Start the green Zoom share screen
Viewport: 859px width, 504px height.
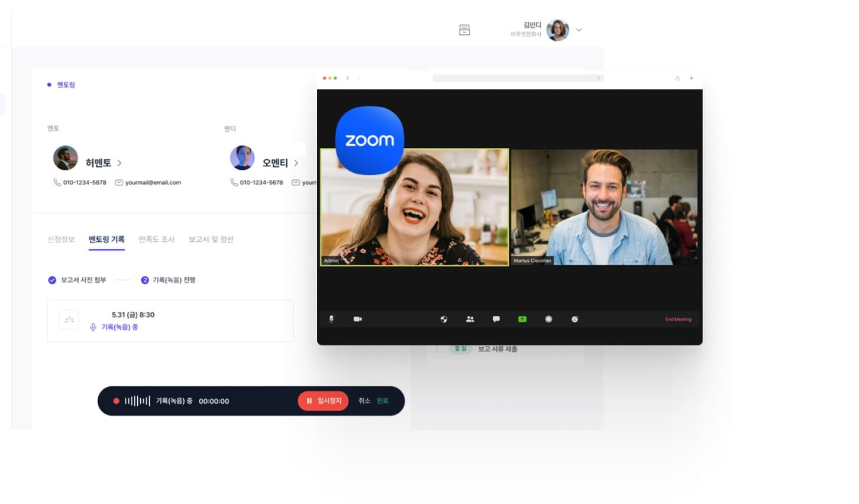522,319
